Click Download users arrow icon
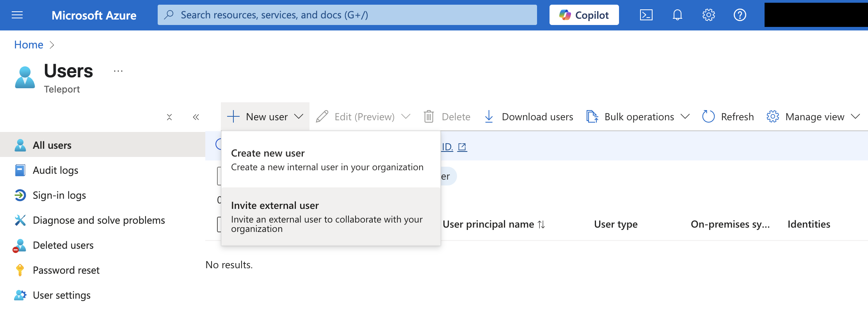This screenshot has height=310, width=868. click(x=489, y=117)
